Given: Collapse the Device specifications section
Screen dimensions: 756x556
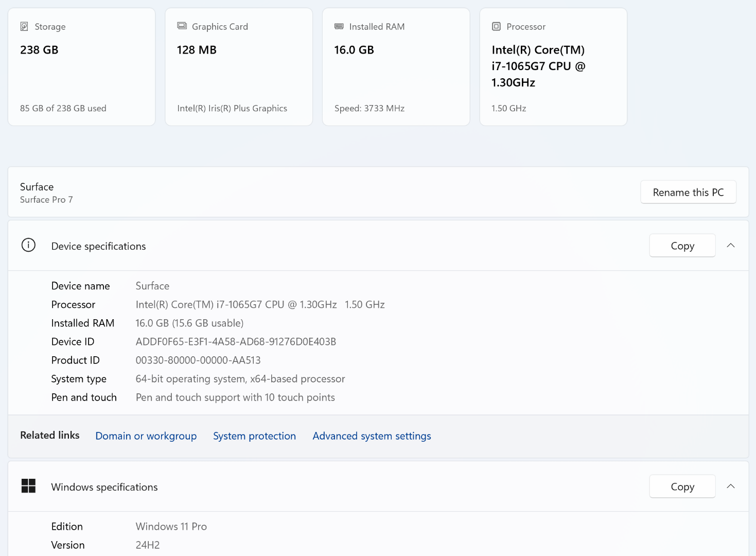Looking at the screenshot, I should click(x=731, y=246).
